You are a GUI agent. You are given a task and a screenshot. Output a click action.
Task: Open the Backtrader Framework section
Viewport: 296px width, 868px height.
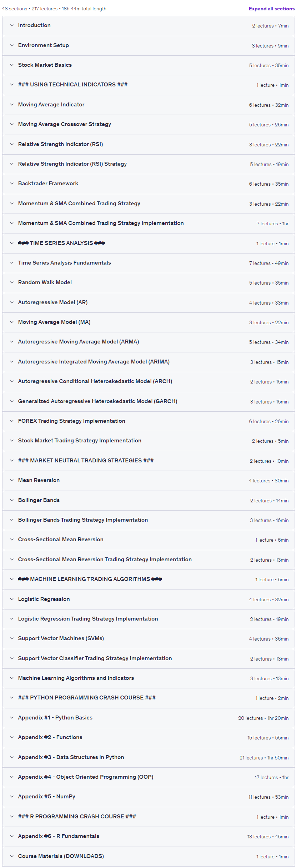148,184
